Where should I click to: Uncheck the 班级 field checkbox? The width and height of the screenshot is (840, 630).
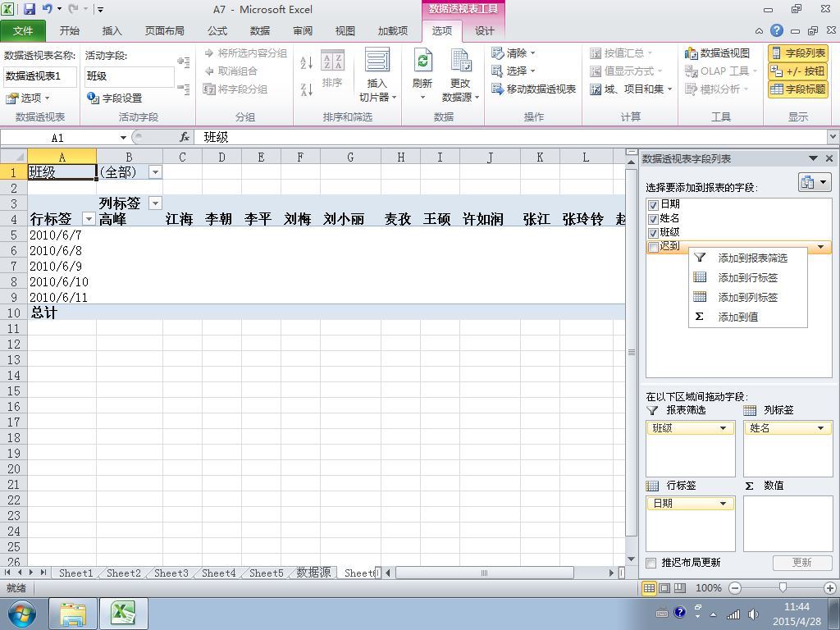tap(652, 233)
